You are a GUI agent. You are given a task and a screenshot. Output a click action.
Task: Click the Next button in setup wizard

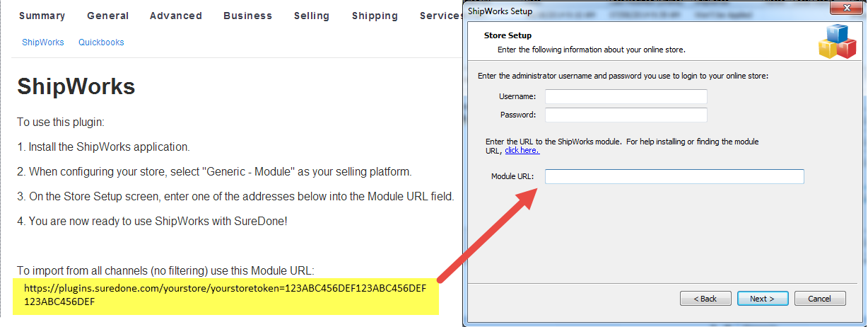[x=763, y=299]
